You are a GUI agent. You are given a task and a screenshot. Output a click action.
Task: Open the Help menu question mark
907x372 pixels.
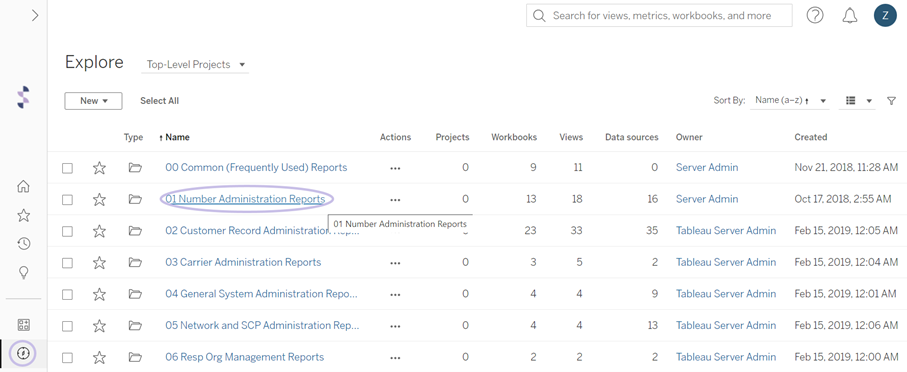point(815,16)
